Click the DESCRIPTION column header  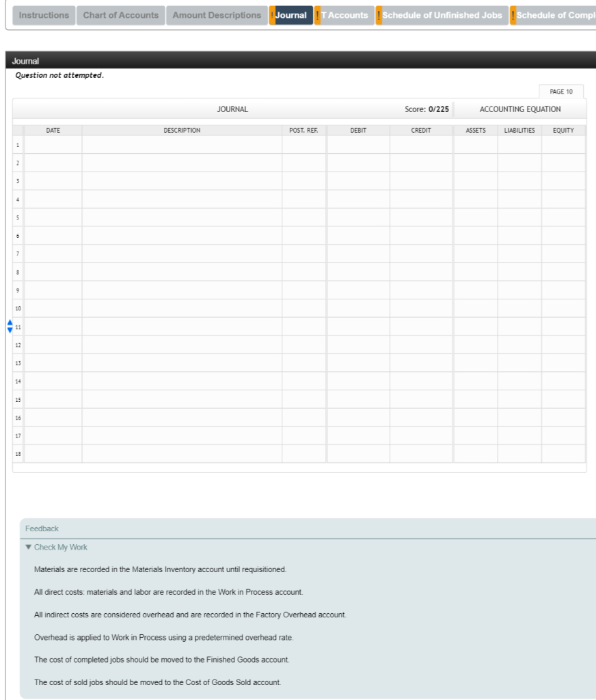point(182,131)
